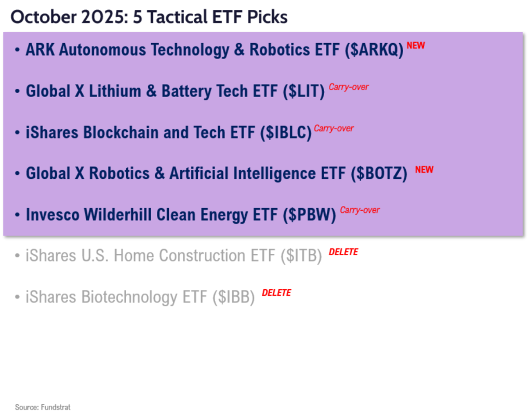Click the Carry-over label next to $IBLC

tap(334, 128)
